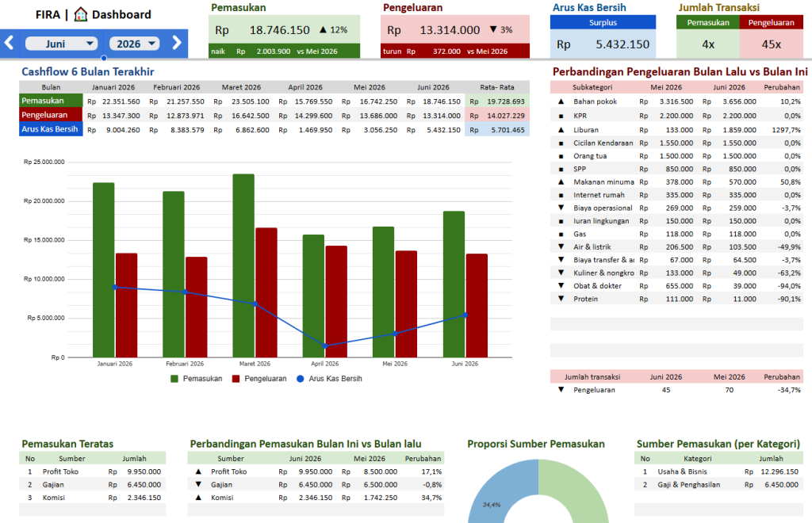The image size is (812, 523).
Task: Select the green Pemasukan row header
Action: pos(51,101)
